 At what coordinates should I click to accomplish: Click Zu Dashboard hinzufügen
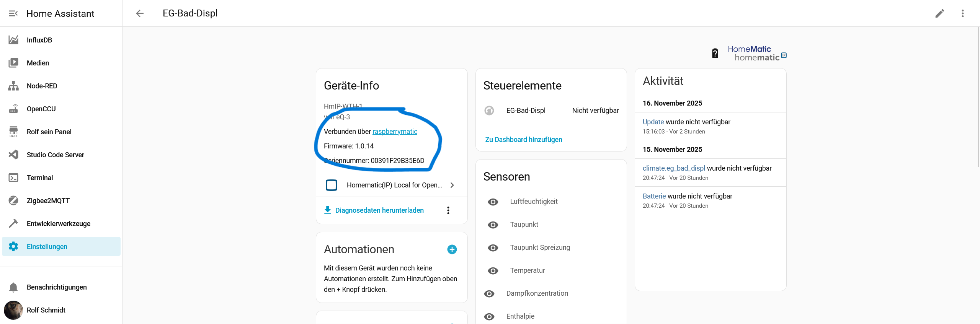[523, 140]
